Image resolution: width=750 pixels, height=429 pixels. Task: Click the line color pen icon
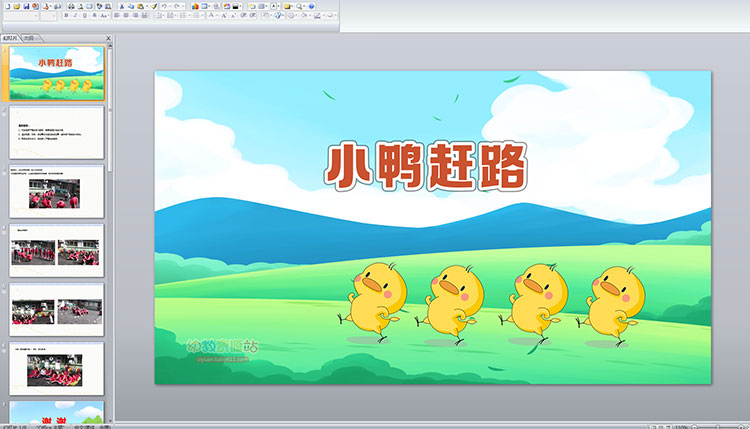pos(316,16)
